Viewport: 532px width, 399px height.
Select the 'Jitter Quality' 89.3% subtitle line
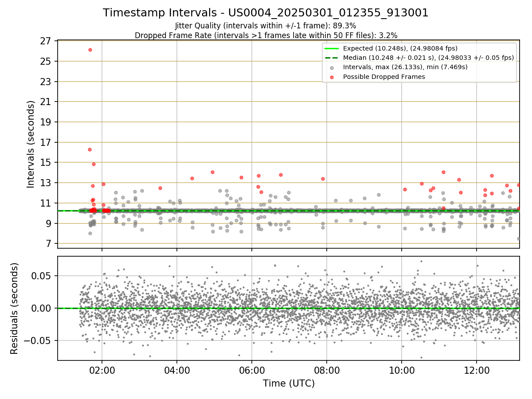[x=266, y=26]
